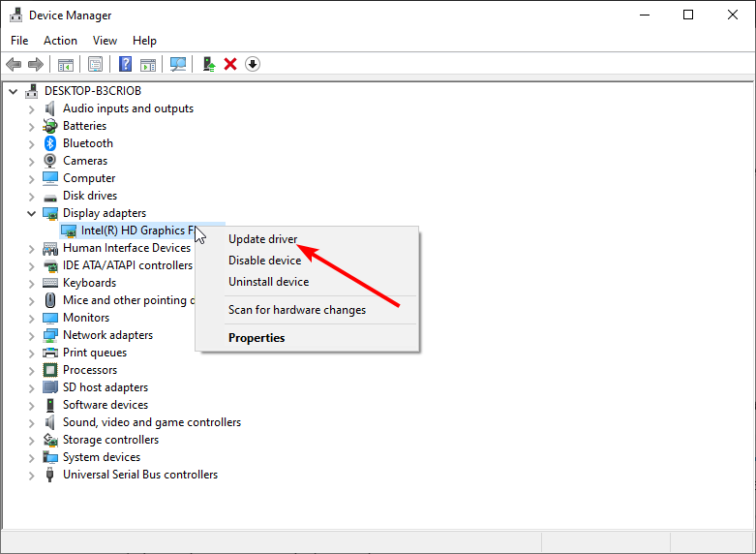
Task: Click the Device Manager title bar icon
Action: click(15, 15)
